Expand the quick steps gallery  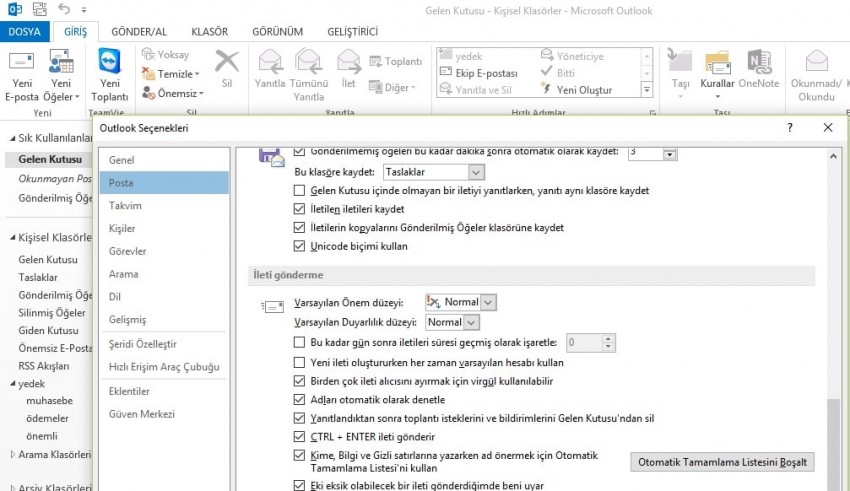pyautogui.click(x=647, y=90)
